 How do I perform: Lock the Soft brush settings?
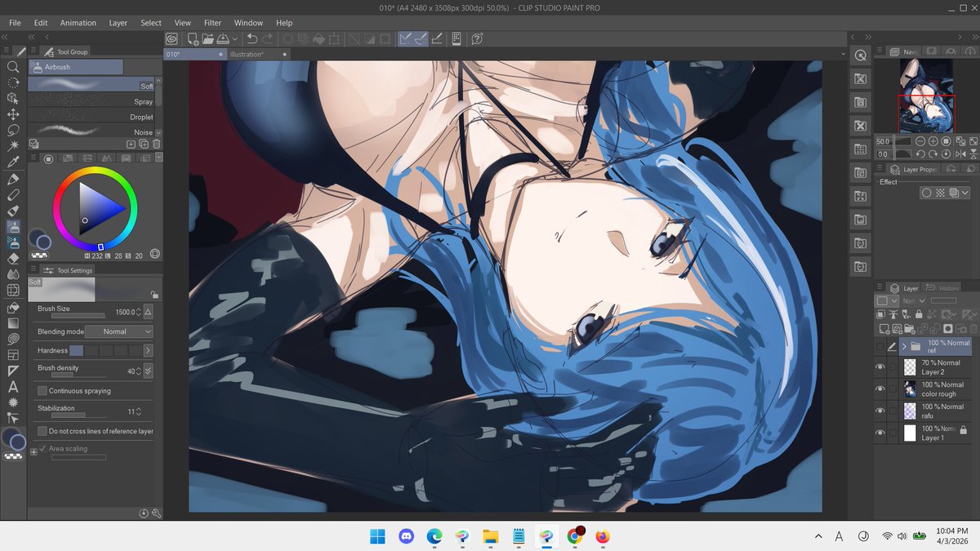pyautogui.click(x=154, y=295)
